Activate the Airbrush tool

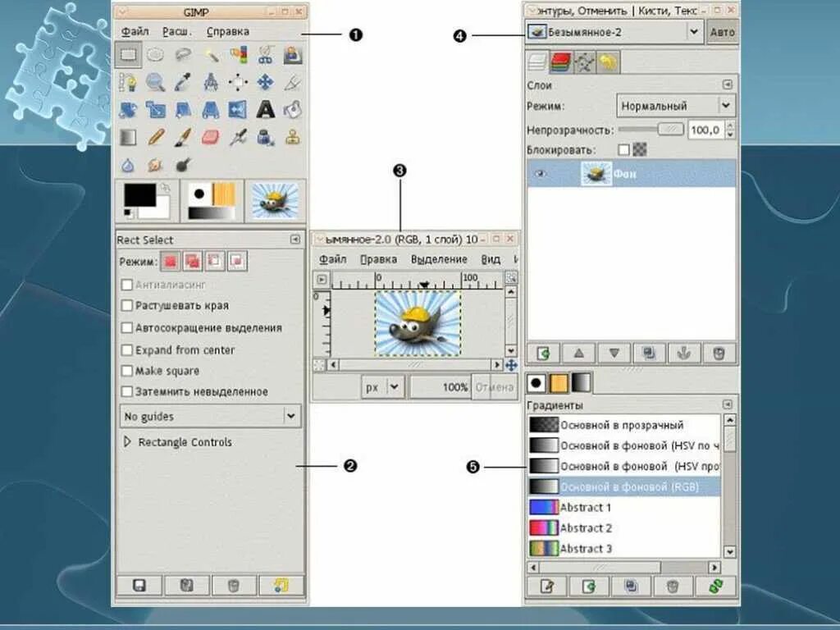tap(239, 138)
